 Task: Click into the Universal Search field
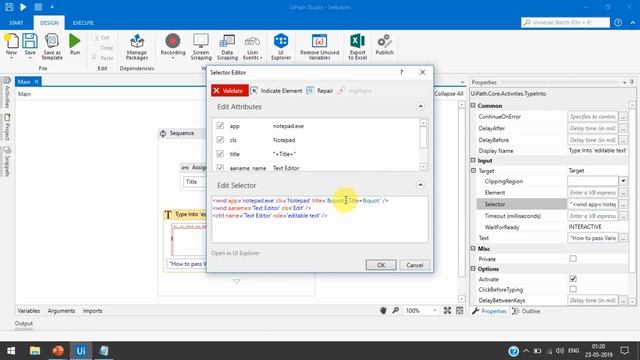565,22
